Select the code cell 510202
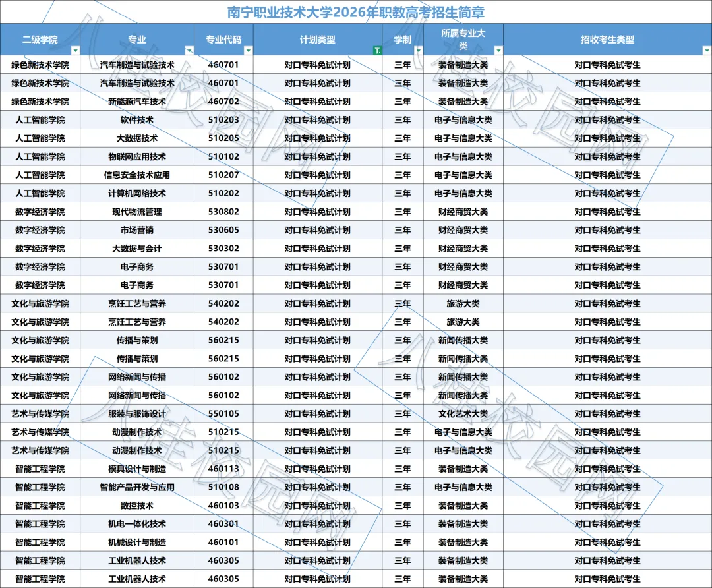The image size is (712, 588). point(223,193)
